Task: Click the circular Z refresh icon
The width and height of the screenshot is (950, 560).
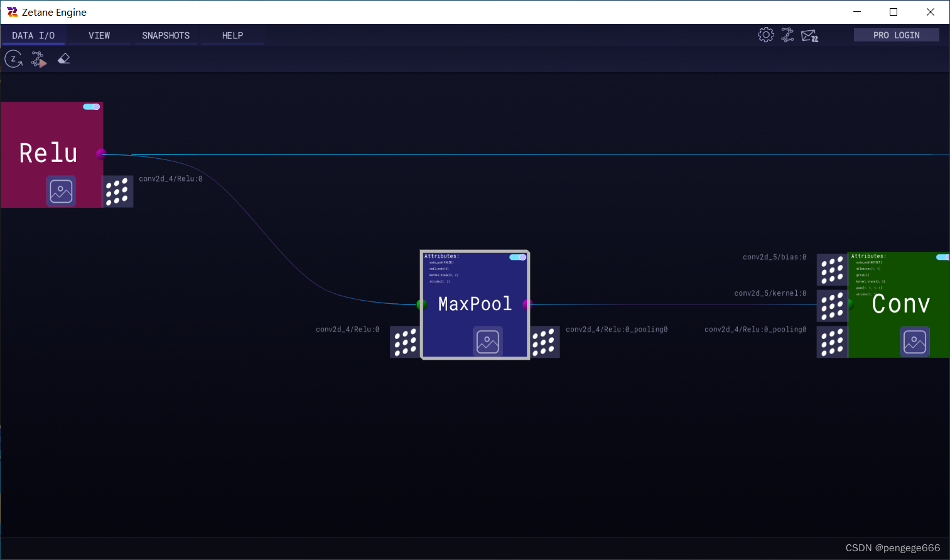Action: tap(13, 59)
